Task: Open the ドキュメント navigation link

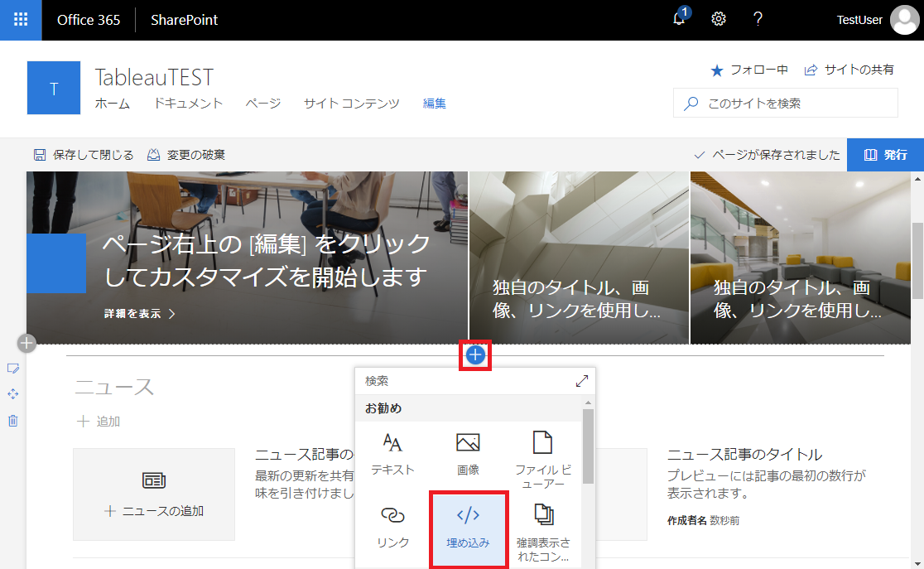Action: 188,104
